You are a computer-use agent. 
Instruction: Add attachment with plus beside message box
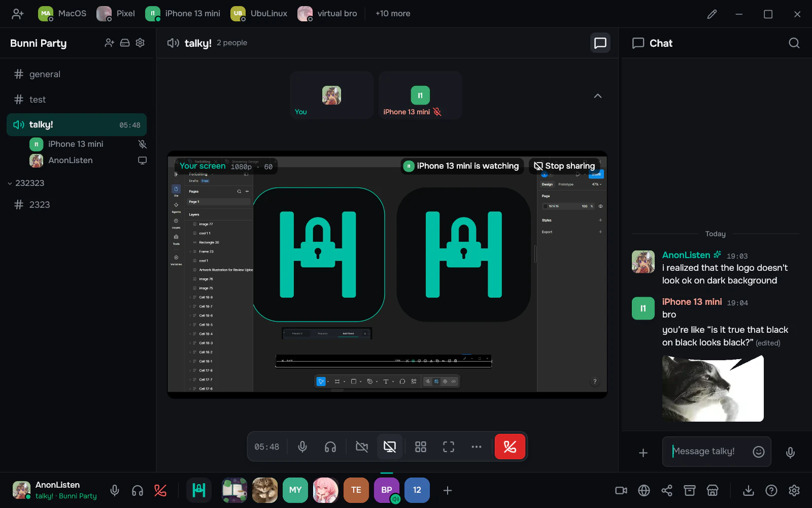point(643,453)
